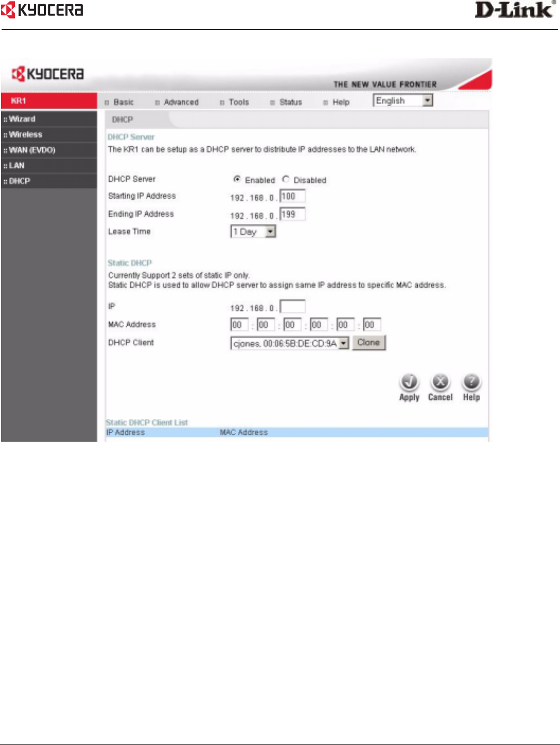The image size is (560, 745).
Task: Open the Wireless sidebar item
Action: click(49, 134)
